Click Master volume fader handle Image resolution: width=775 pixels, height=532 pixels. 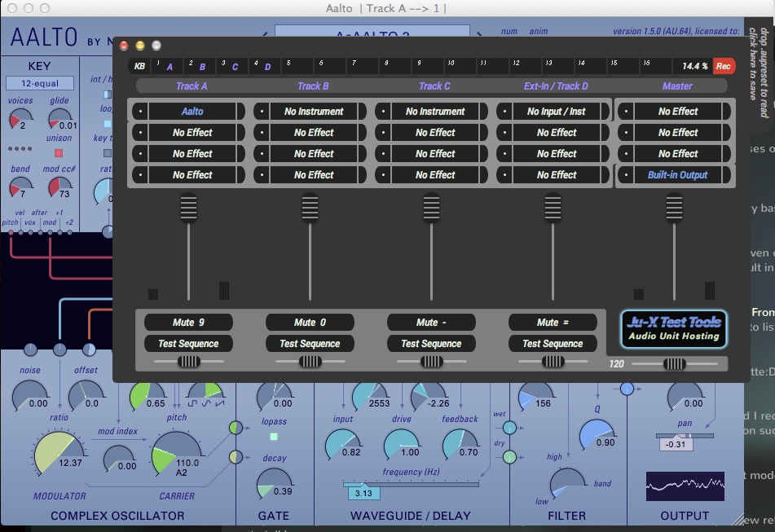[674, 208]
